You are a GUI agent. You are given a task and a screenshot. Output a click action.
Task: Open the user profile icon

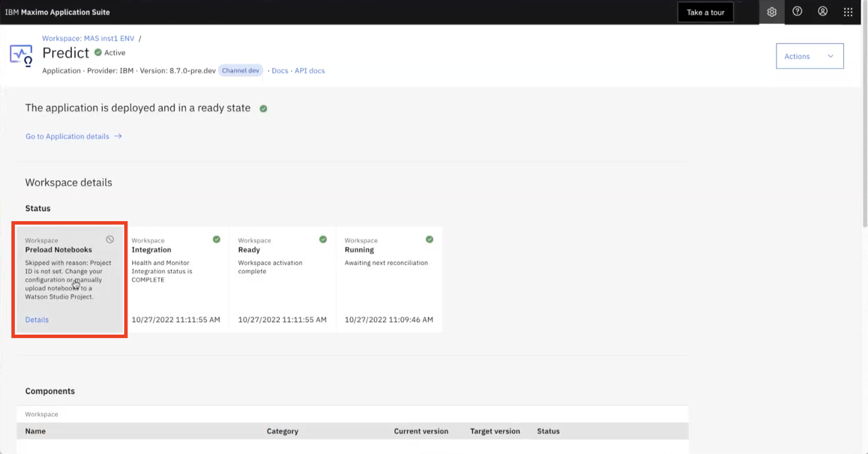tap(822, 12)
